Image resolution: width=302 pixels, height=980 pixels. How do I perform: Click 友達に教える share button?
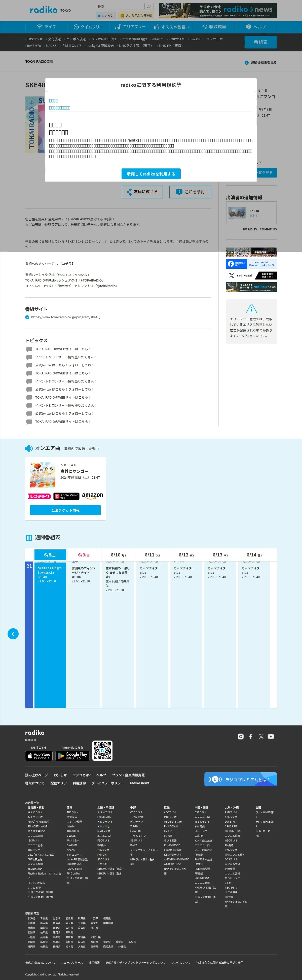[x=142, y=192]
